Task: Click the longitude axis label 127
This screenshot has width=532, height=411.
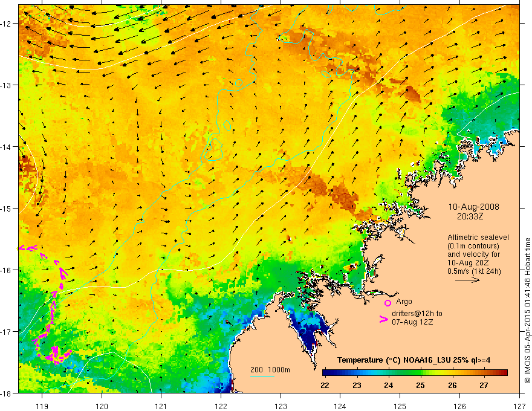Action: [519, 406]
